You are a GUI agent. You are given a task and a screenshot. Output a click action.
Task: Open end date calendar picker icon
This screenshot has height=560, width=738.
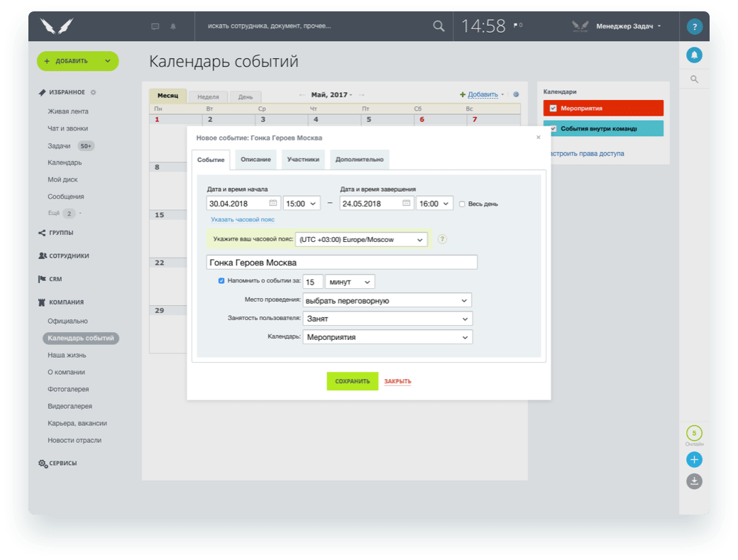point(406,203)
